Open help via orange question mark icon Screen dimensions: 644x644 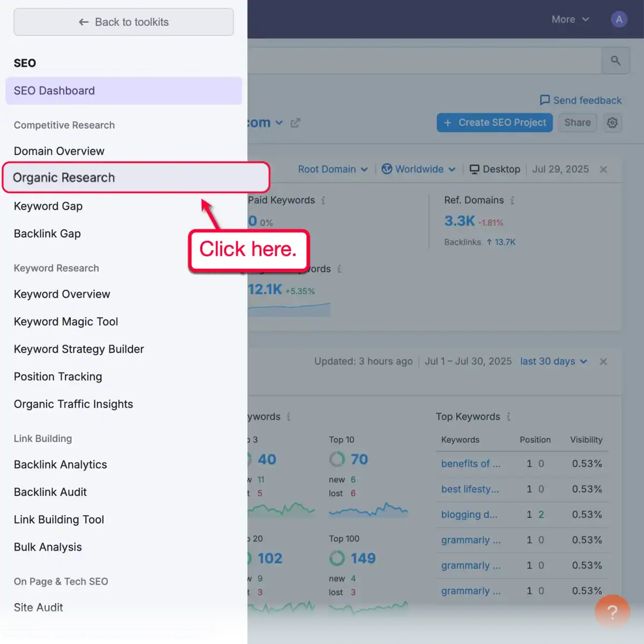tap(612, 611)
